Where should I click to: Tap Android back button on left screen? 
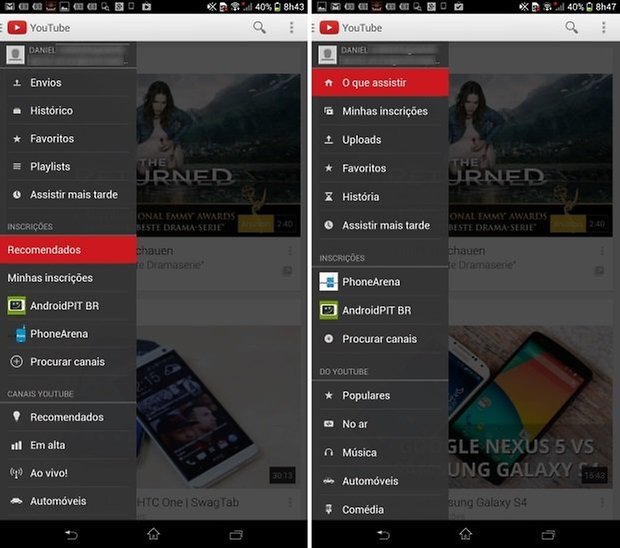coord(71,535)
